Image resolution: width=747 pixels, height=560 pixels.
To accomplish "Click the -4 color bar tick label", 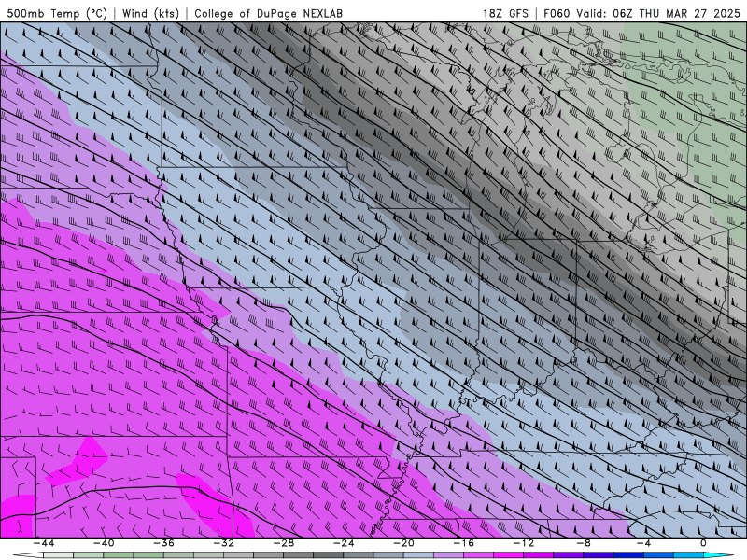I will pyautogui.click(x=644, y=543).
